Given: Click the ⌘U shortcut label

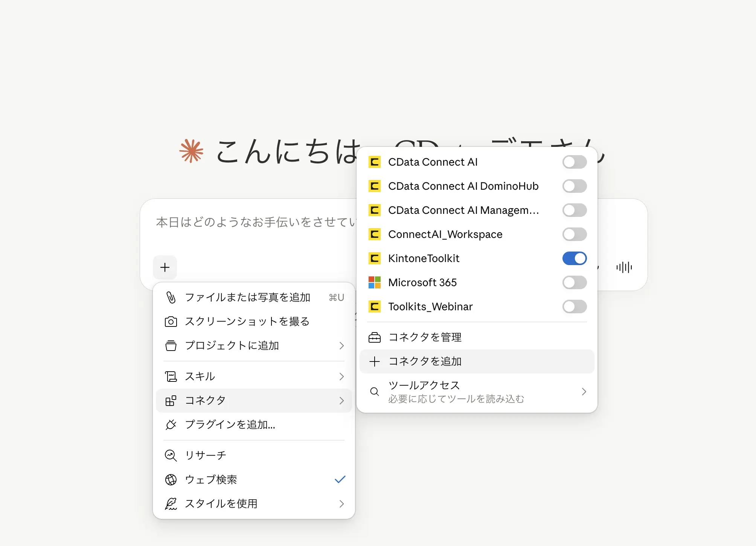Looking at the screenshot, I should click(337, 297).
